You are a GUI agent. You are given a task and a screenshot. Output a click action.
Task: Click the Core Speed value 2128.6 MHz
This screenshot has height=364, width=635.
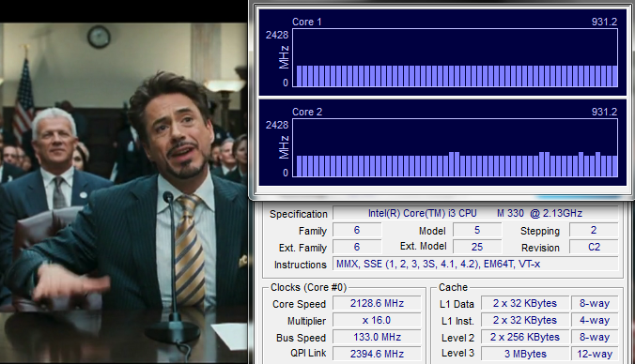point(377,303)
